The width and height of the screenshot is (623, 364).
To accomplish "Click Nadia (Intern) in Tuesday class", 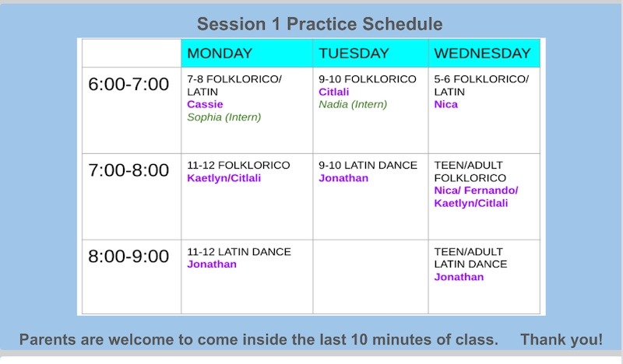I will [353, 104].
